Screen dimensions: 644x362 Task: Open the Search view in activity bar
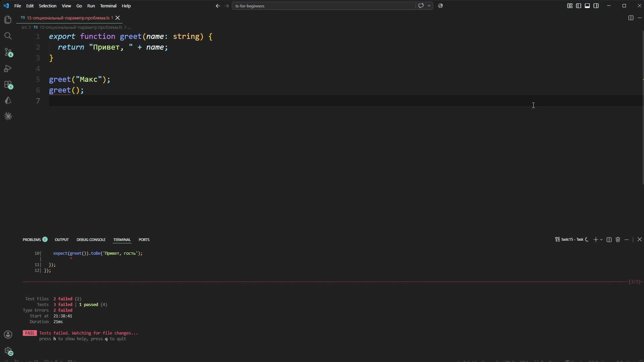[8, 36]
